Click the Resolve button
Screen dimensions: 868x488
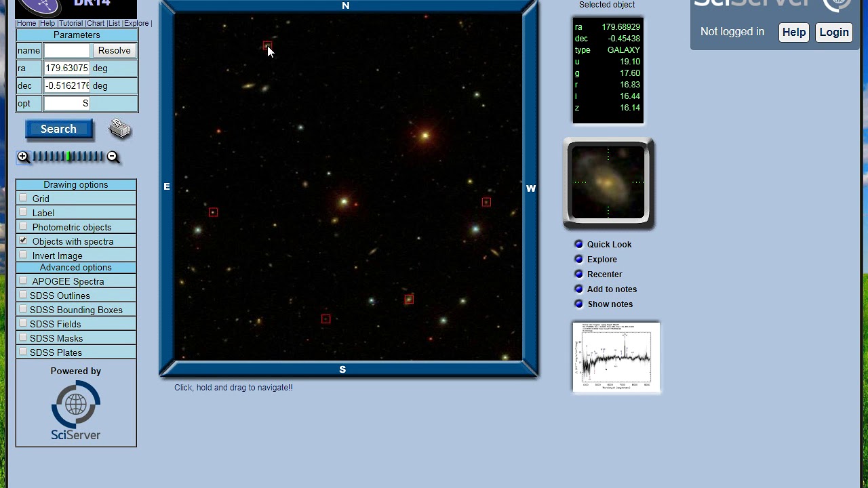[114, 51]
